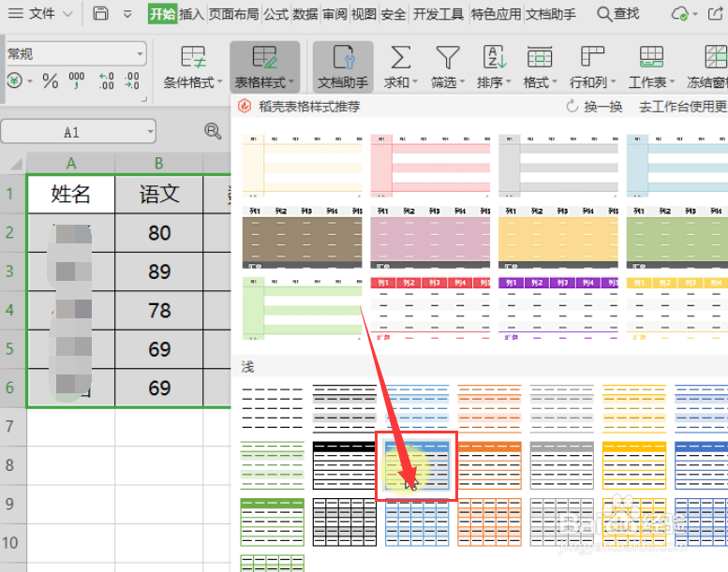Select the black header light table style
The image size is (728, 572).
pos(345,466)
